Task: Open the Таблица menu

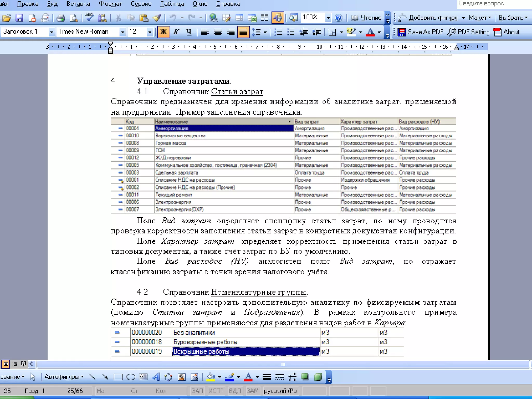Action: [x=172, y=4]
